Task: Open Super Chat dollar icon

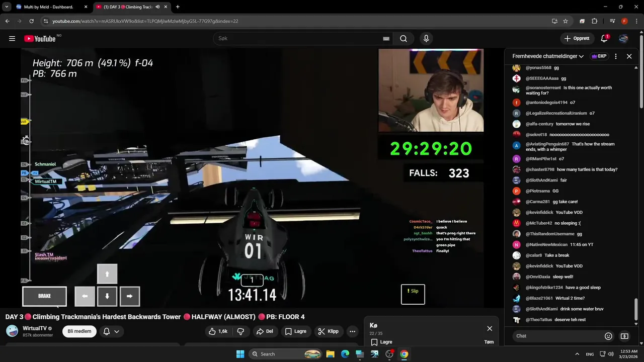Action: (624, 336)
